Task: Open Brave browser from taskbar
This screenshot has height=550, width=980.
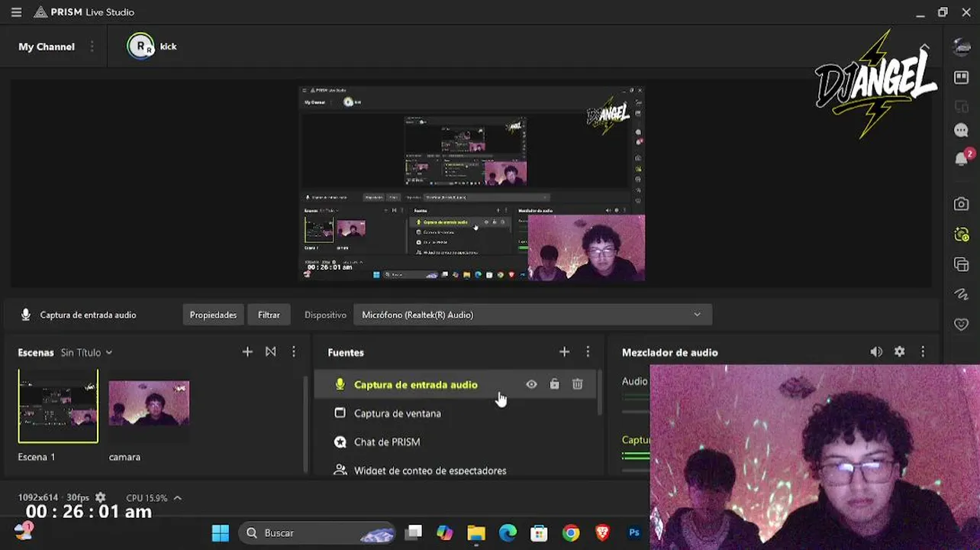Action: [x=603, y=532]
